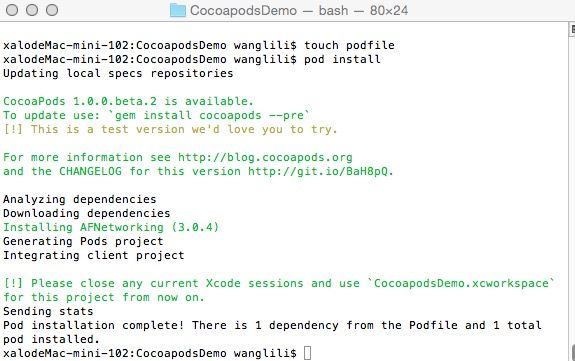Screen dimensions: 575x361
Task: Click the blog.cocoapods.org URL
Action: pos(265,157)
